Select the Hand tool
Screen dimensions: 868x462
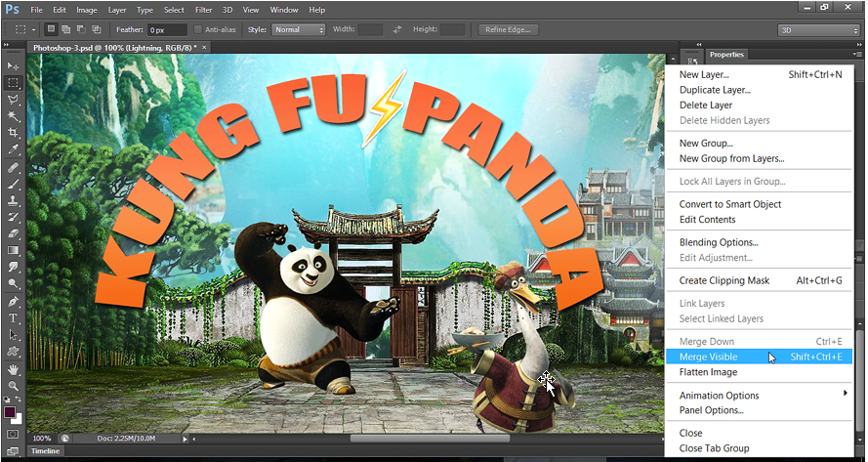click(13, 369)
